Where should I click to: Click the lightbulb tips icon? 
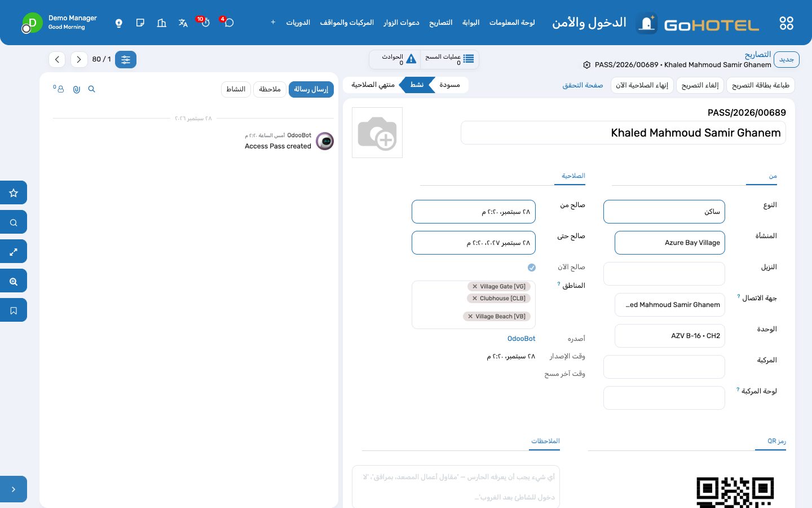119,23
